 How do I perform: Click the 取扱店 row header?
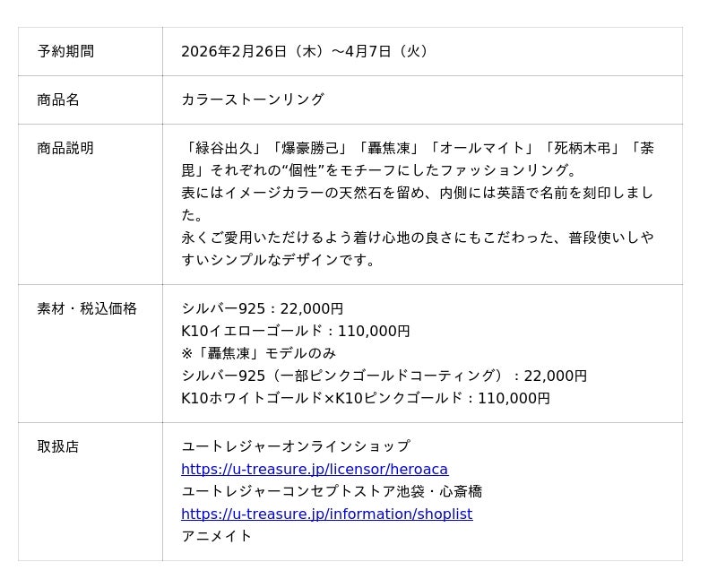(58, 446)
